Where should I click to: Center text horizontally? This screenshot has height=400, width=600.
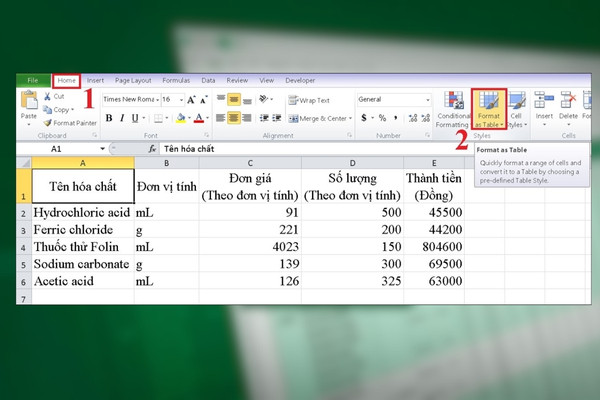click(x=234, y=118)
